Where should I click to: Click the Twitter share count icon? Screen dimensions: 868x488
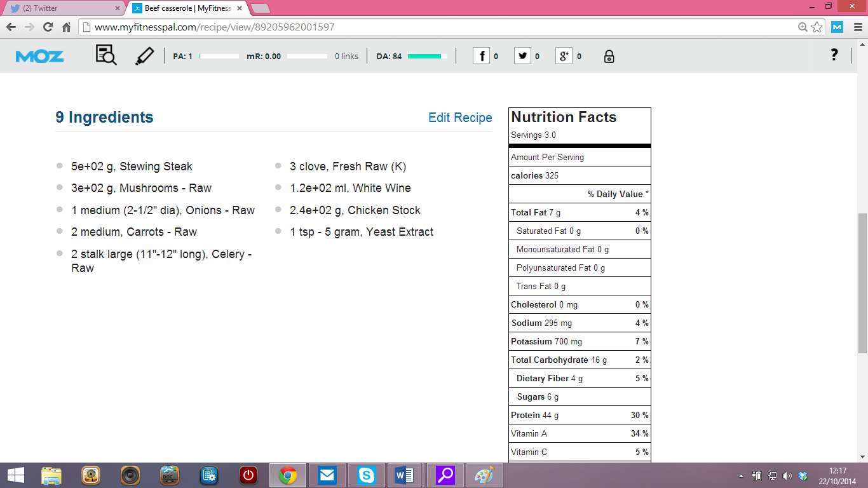click(522, 56)
